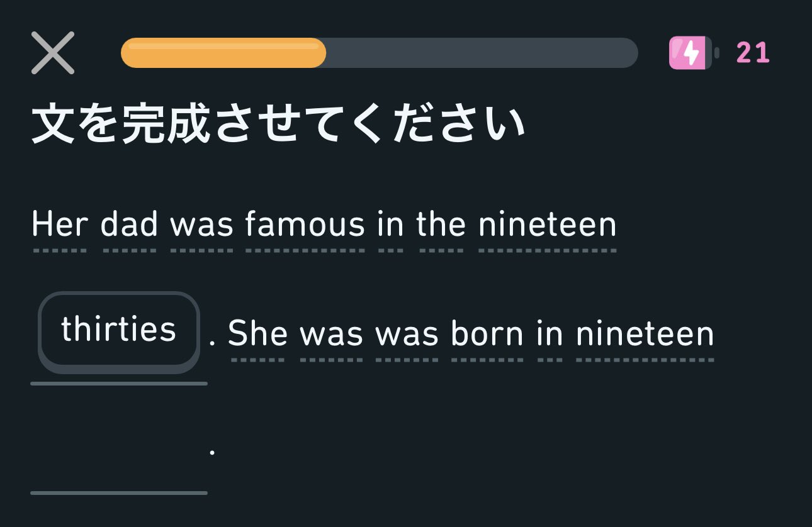Tap "in" before the word "the"

390,225
